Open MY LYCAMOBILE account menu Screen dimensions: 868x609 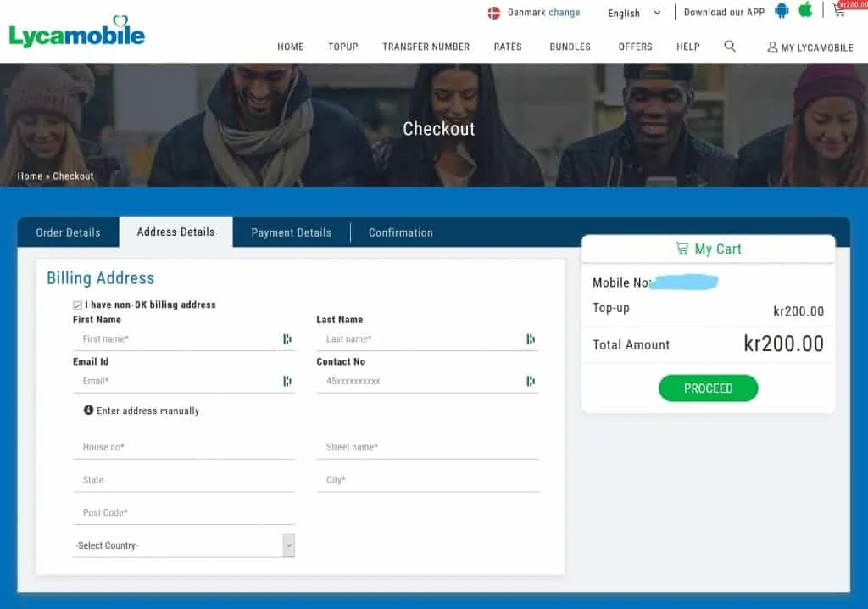[x=810, y=47]
